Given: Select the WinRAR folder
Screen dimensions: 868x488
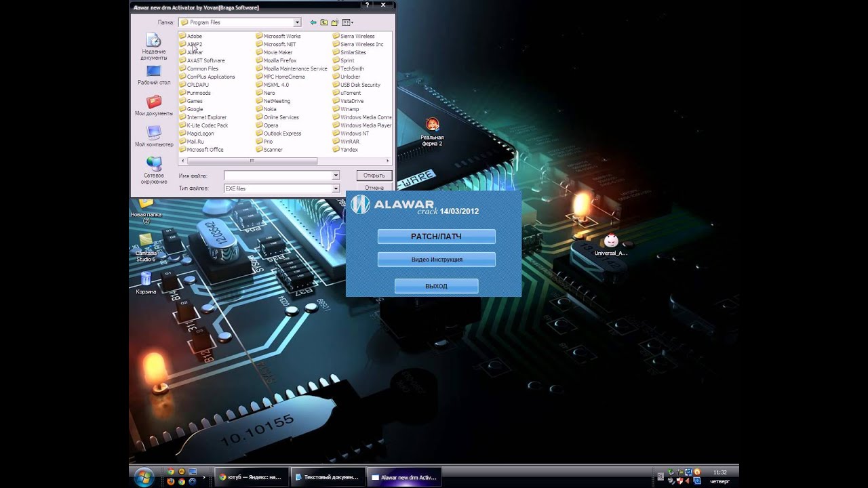Looking at the screenshot, I should click(x=346, y=142).
